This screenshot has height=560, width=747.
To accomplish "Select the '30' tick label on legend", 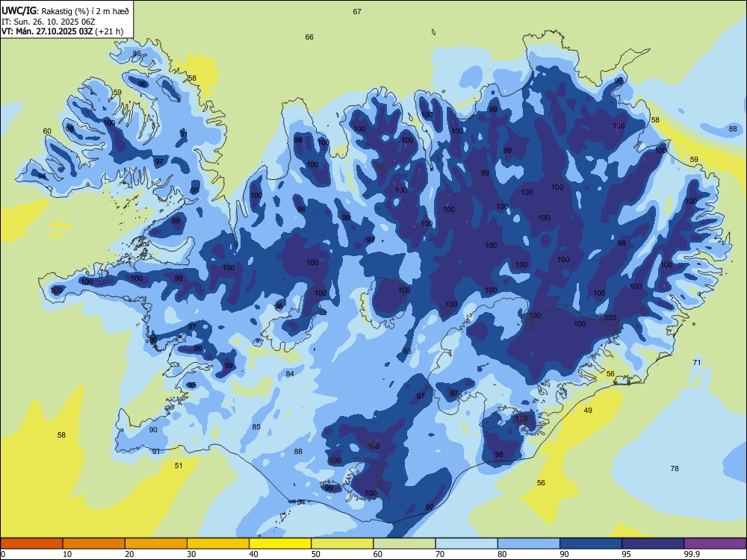I will click(191, 554).
